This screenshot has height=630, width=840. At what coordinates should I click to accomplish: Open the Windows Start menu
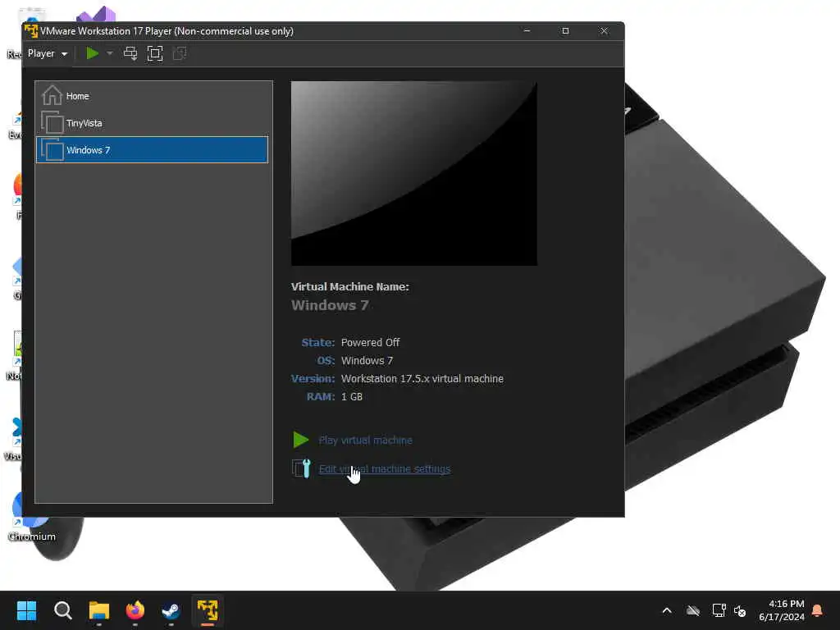pyautogui.click(x=26, y=610)
